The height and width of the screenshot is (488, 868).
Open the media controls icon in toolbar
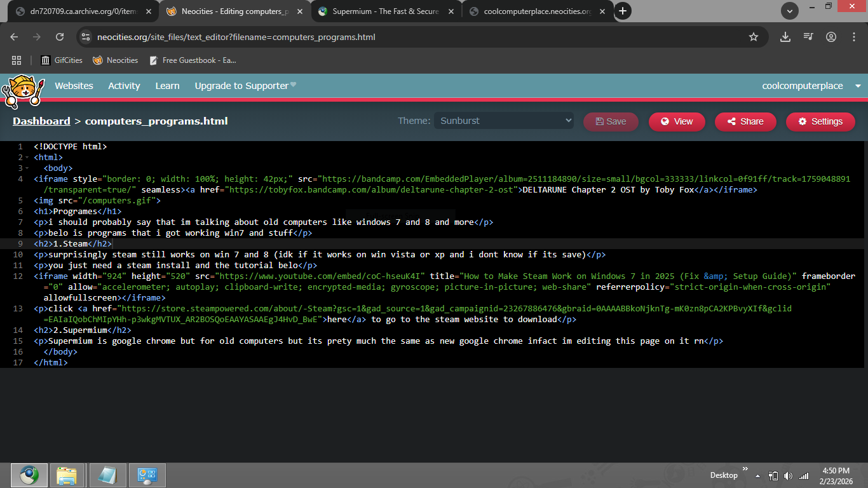click(808, 37)
